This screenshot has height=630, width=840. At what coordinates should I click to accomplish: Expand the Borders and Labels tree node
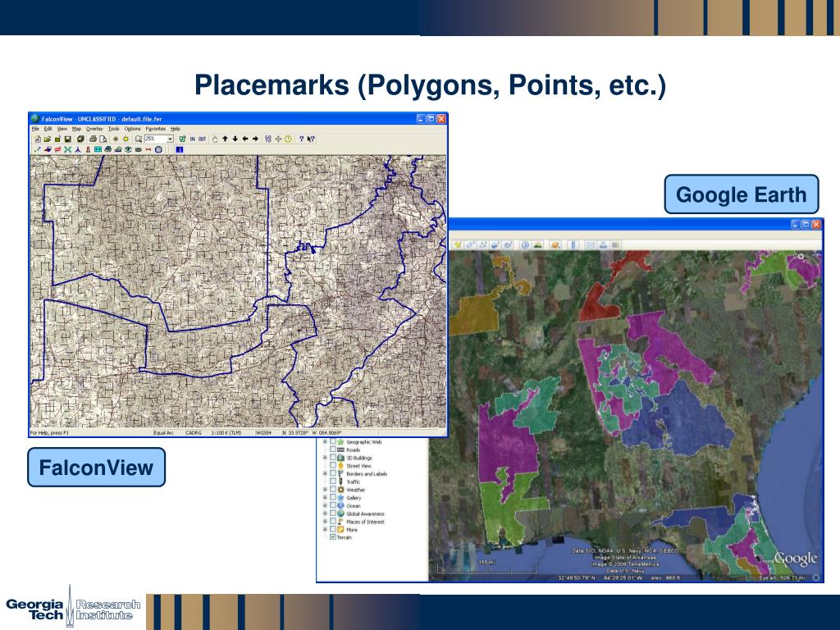click(x=325, y=473)
